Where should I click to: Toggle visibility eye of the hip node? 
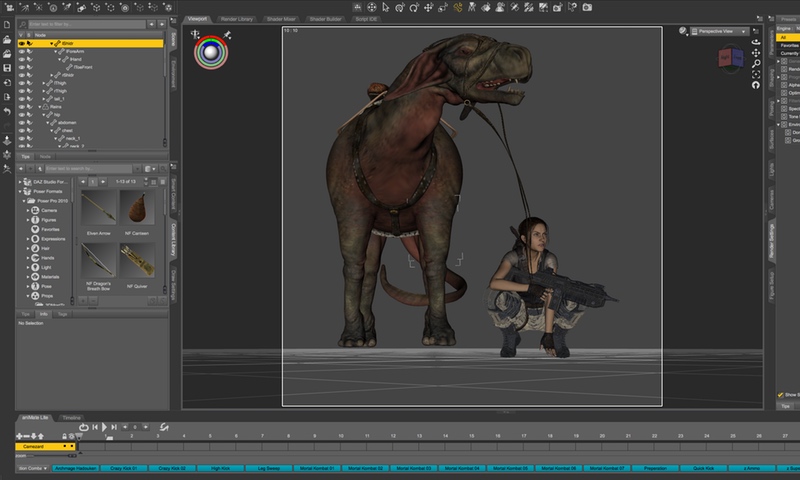click(x=21, y=114)
